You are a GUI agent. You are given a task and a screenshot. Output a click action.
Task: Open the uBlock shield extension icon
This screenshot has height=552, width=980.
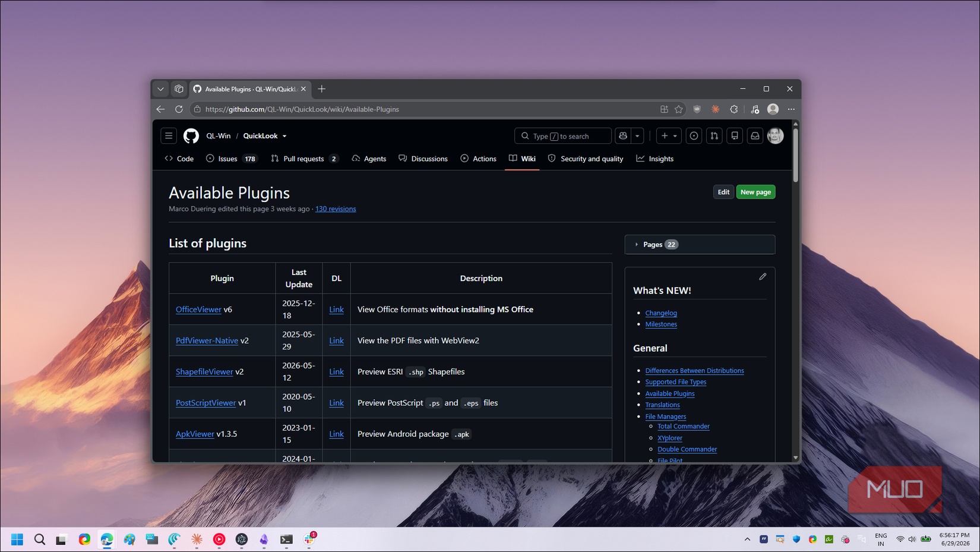(697, 109)
